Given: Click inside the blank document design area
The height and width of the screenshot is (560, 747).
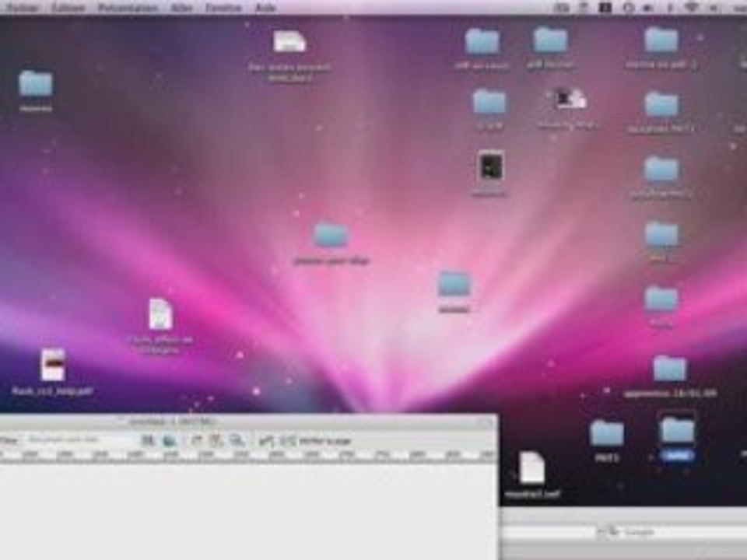Looking at the screenshot, I should click(x=247, y=512).
